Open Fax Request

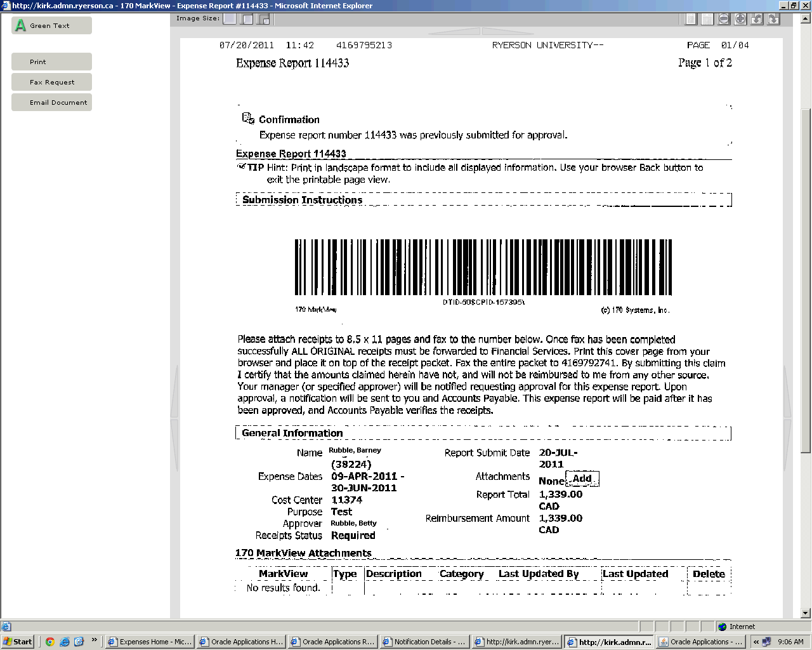(51, 82)
